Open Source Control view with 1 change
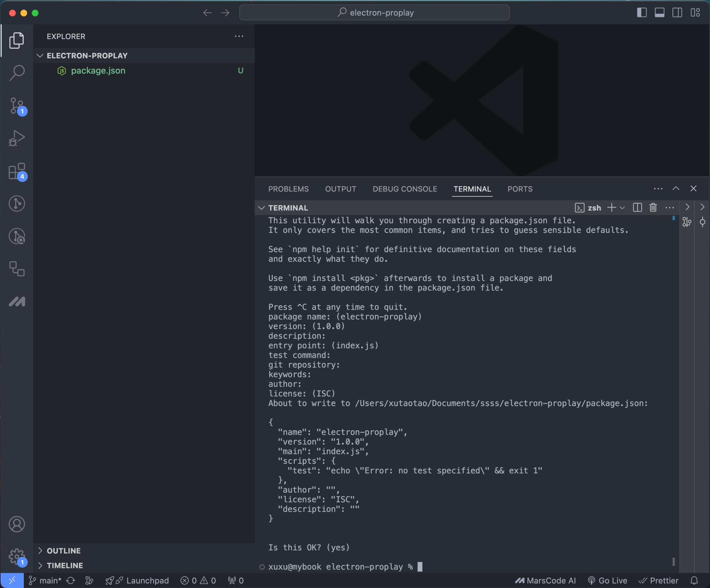The image size is (710, 588). click(x=17, y=106)
